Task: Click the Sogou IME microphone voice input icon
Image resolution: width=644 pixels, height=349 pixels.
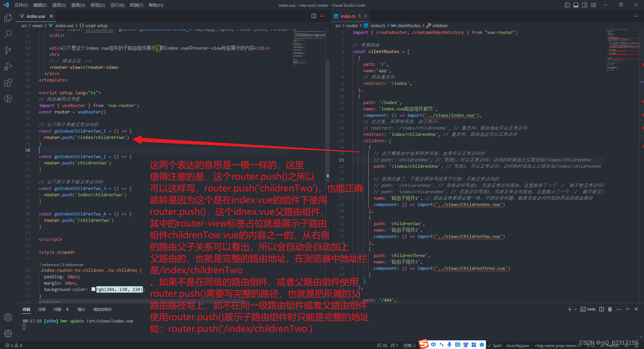Action: pyautogui.click(x=449, y=345)
